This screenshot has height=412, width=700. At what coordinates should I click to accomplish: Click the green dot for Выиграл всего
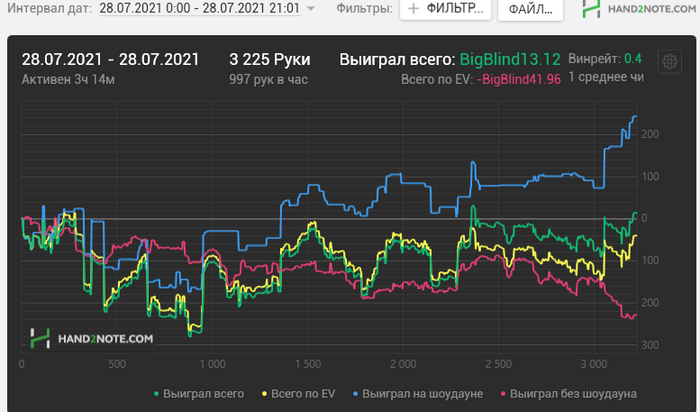click(x=156, y=394)
